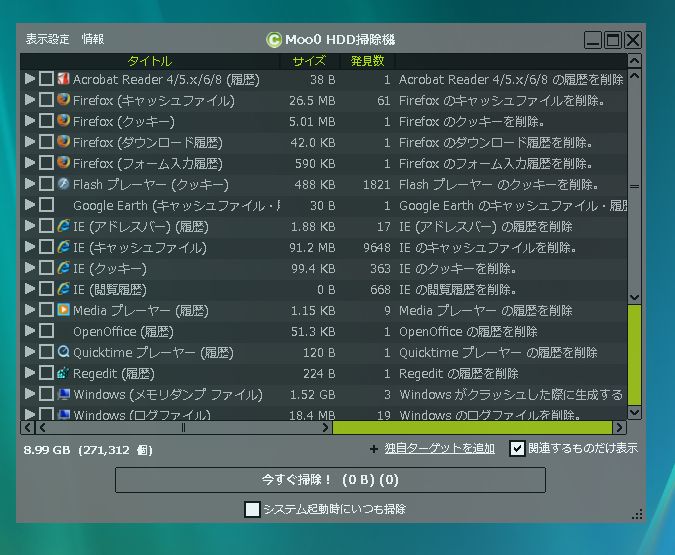Click the green vertical usage bar
675x555 pixels.
[635, 355]
